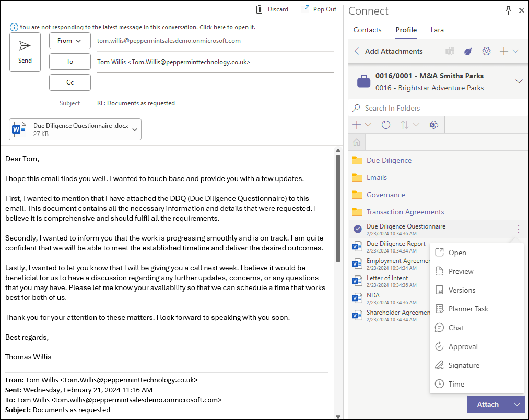Open the sort options dropdown arrow
Image resolution: width=529 pixels, height=420 pixels.
(x=416, y=125)
